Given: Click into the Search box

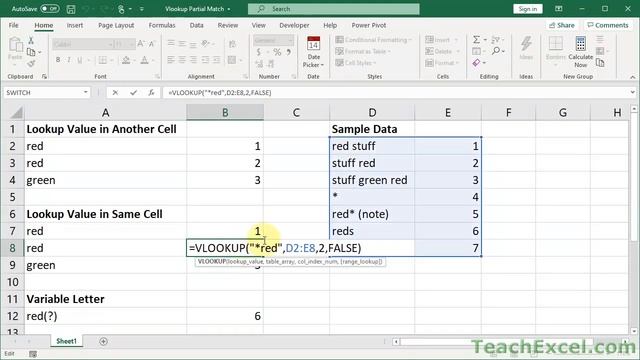Looking at the screenshot, I should tap(333, 9).
